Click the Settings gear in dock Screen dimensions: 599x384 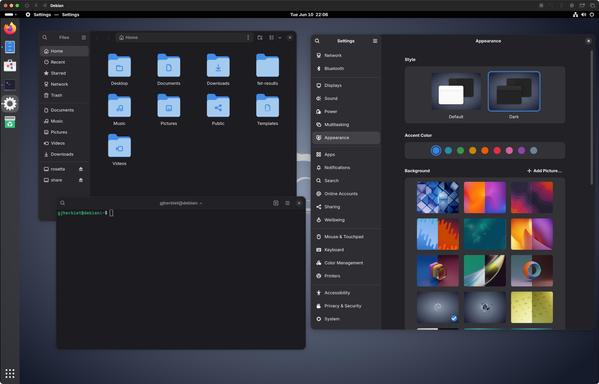(10, 103)
